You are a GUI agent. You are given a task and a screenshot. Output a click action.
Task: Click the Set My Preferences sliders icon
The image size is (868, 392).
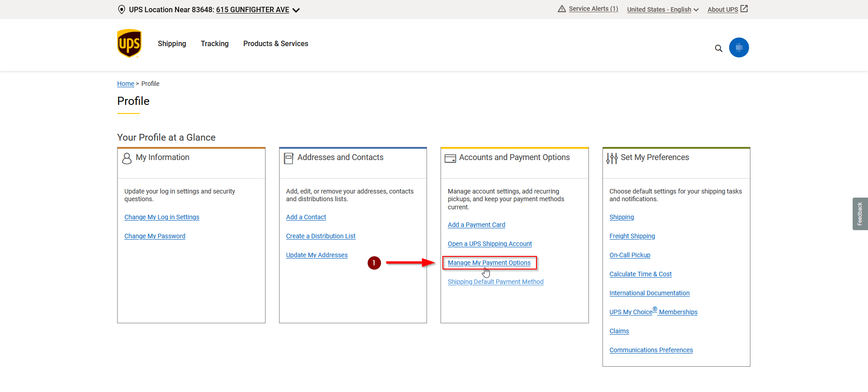click(x=612, y=158)
